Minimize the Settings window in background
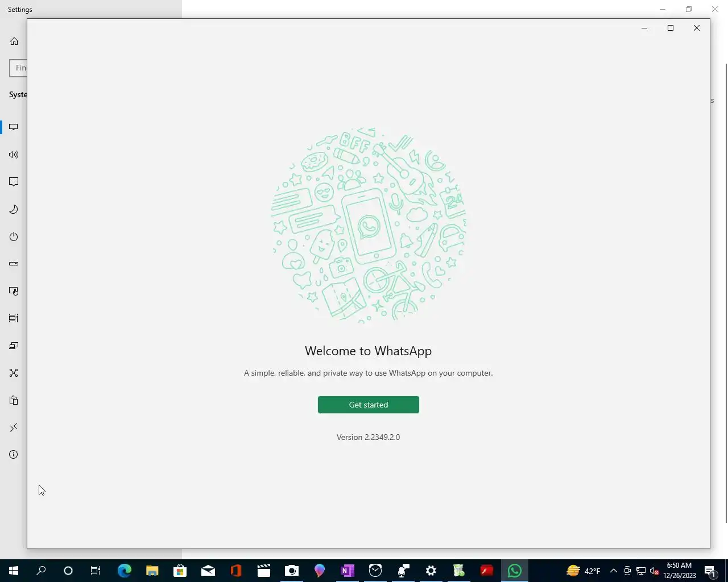The image size is (728, 582). (663, 9)
